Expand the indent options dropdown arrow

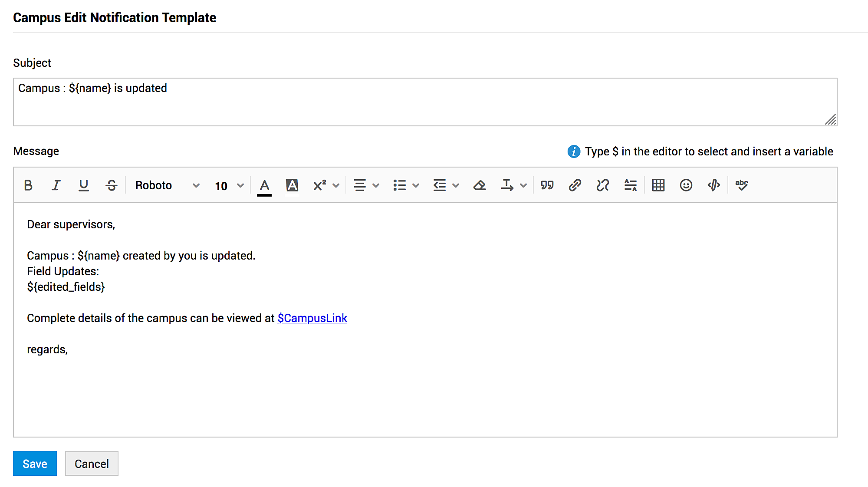point(456,185)
